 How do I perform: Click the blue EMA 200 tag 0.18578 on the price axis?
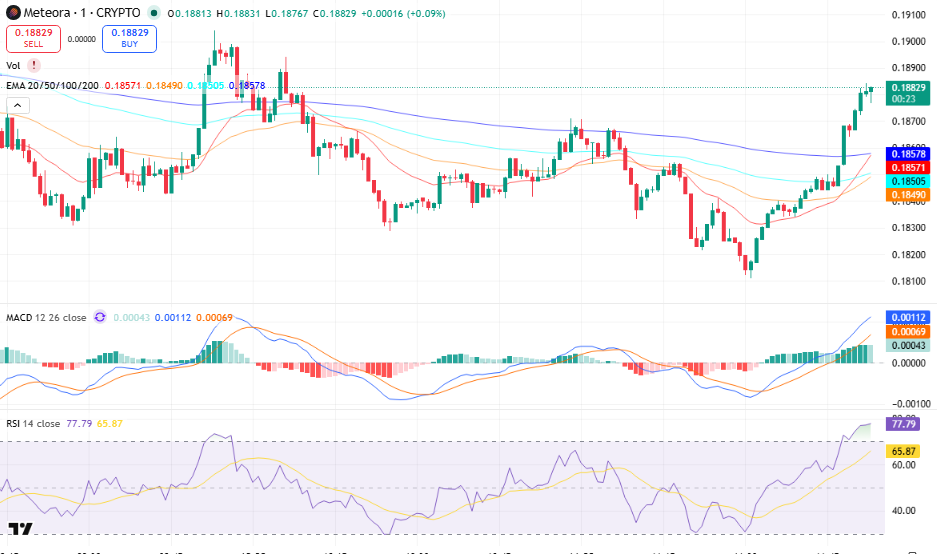click(908, 154)
